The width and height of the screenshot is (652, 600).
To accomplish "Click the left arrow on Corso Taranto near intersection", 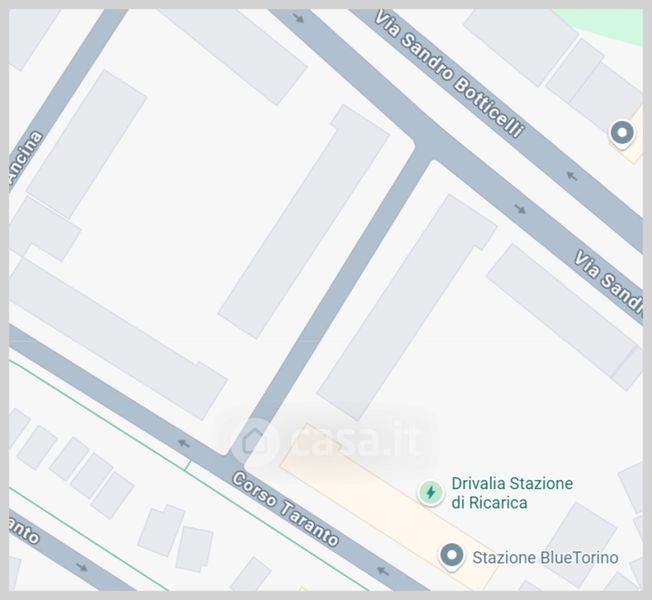I will pyautogui.click(x=184, y=443).
